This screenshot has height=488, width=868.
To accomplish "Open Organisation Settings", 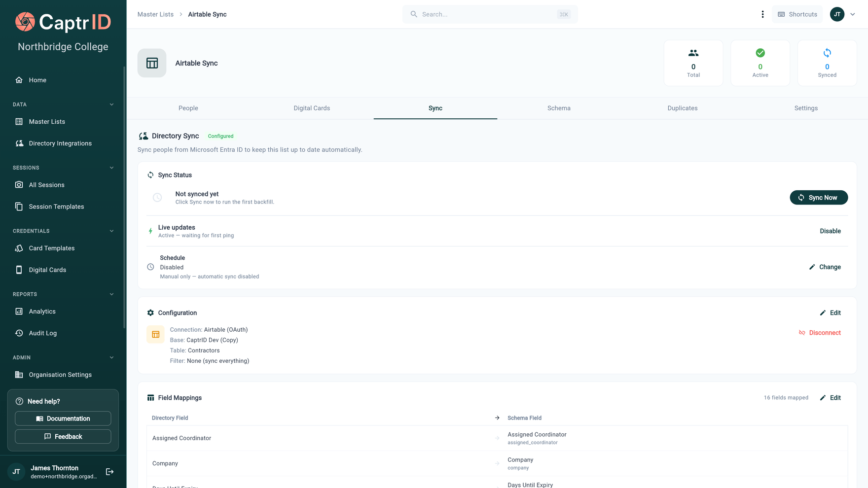I will [60, 375].
